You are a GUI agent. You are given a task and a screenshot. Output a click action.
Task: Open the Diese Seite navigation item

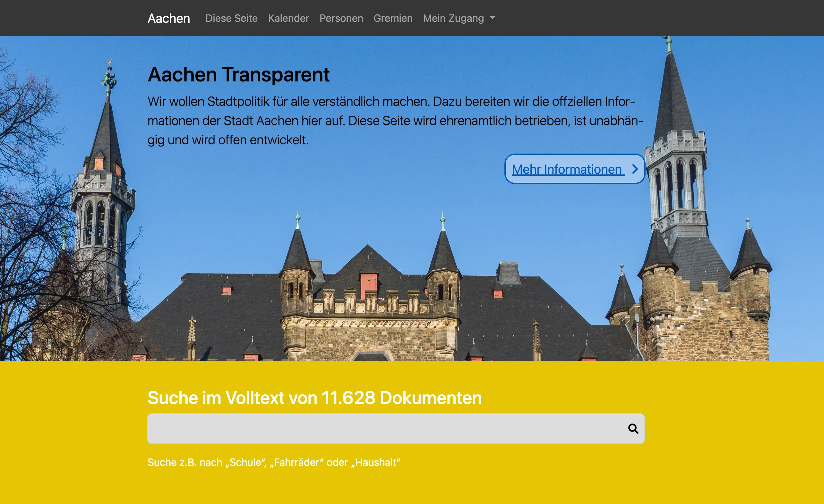pos(231,18)
